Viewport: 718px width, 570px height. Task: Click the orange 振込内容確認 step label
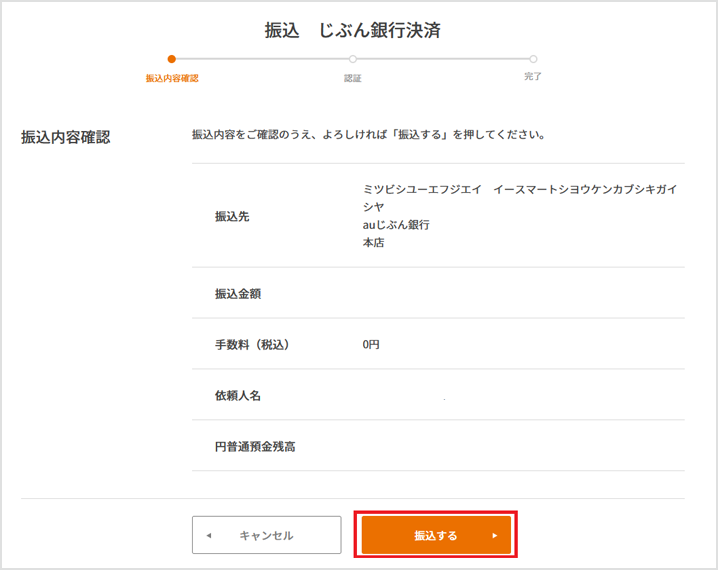click(172, 78)
